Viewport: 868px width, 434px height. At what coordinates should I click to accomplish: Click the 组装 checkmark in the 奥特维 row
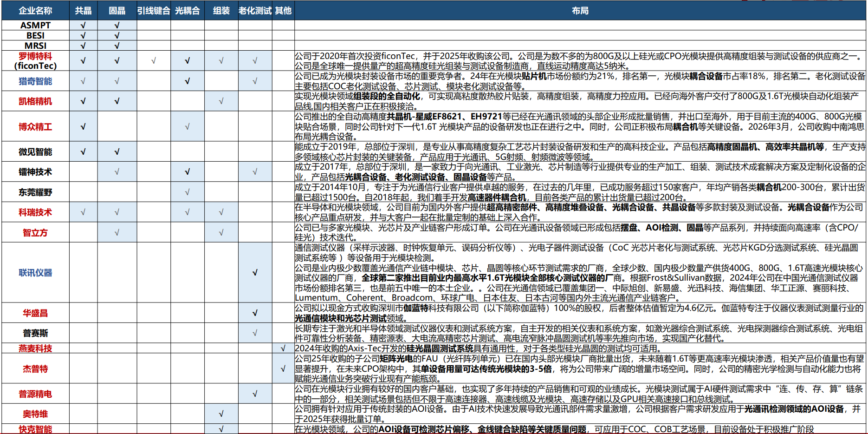pos(221,414)
